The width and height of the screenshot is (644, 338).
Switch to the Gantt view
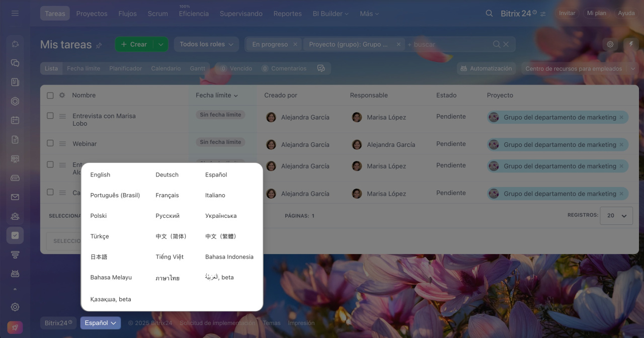(197, 68)
